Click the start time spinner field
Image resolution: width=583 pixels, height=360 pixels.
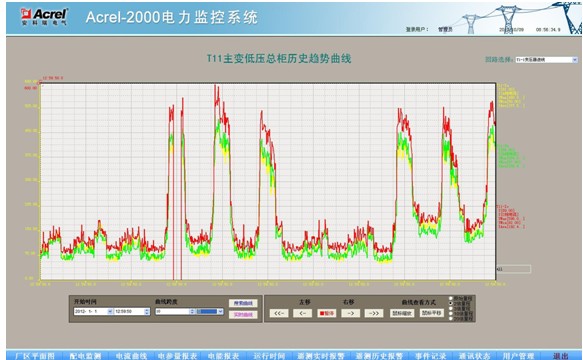click(x=132, y=311)
